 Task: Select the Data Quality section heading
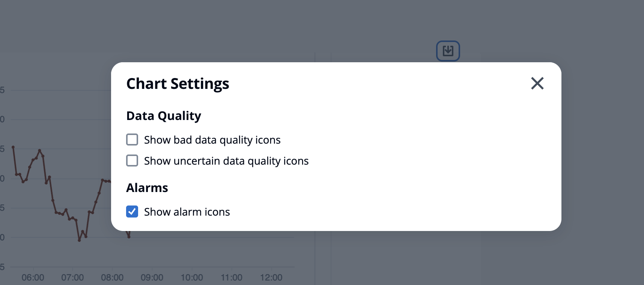pos(164,116)
